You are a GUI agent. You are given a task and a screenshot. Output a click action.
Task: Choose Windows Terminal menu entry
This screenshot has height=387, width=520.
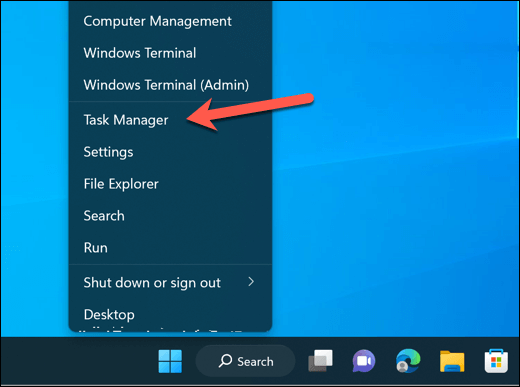click(x=170, y=53)
